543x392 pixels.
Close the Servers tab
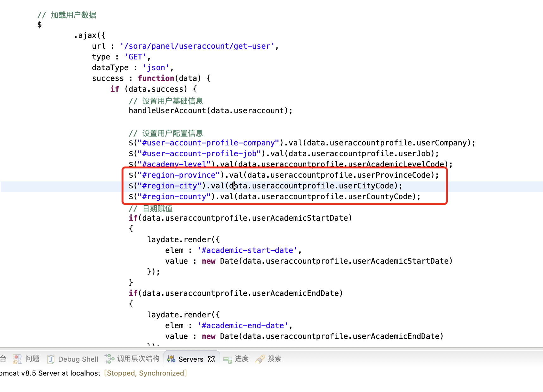point(211,359)
